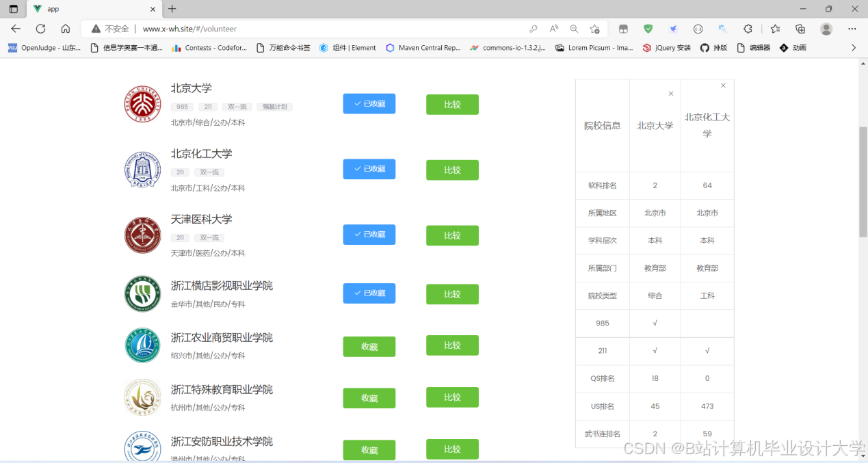Open the green shield extension icon
The width and height of the screenshot is (868, 463).
(x=648, y=29)
